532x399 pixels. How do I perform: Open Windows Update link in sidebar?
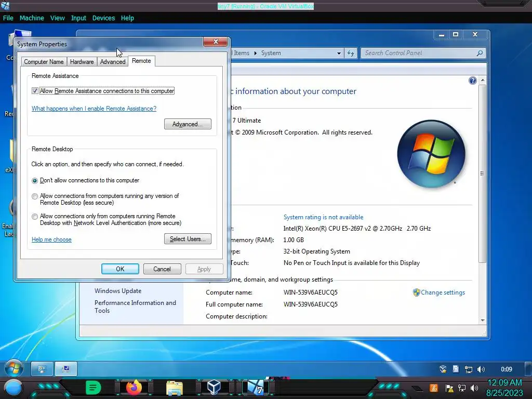(118, 291)
